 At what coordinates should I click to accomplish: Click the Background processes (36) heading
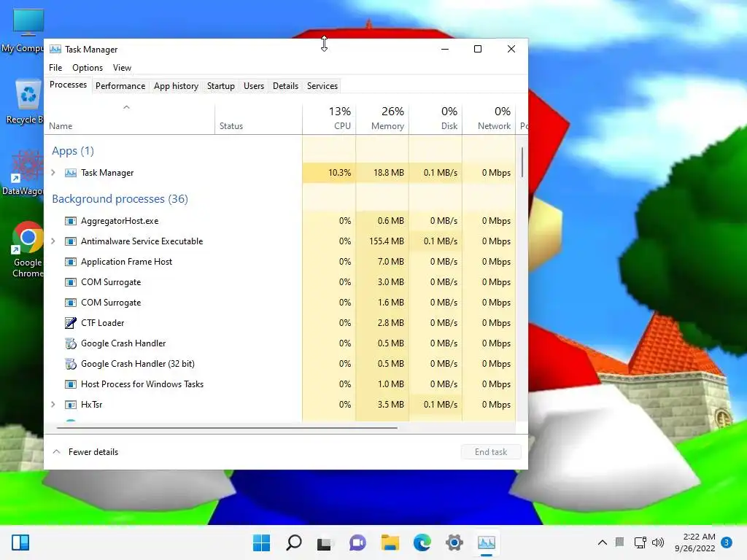(x=120, y=198)
